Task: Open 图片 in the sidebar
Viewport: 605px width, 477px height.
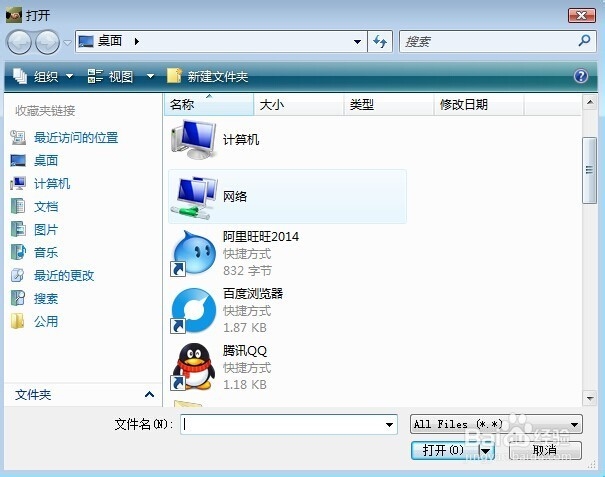Action: (x=46, y=230)
